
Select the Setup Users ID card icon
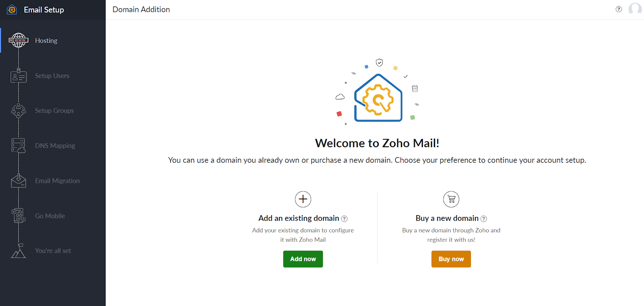click(x=19, y=76)
